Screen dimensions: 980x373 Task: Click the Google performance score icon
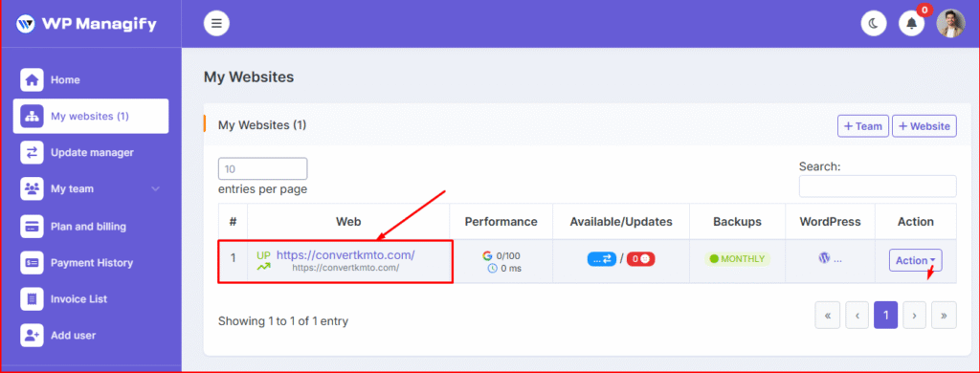[x=487, y=255]
